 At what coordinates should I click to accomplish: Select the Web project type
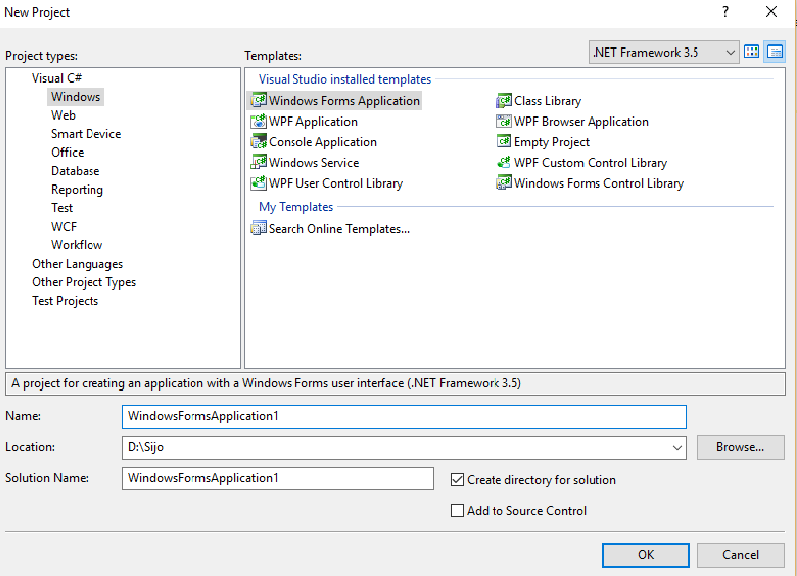(x=63, y=115)
